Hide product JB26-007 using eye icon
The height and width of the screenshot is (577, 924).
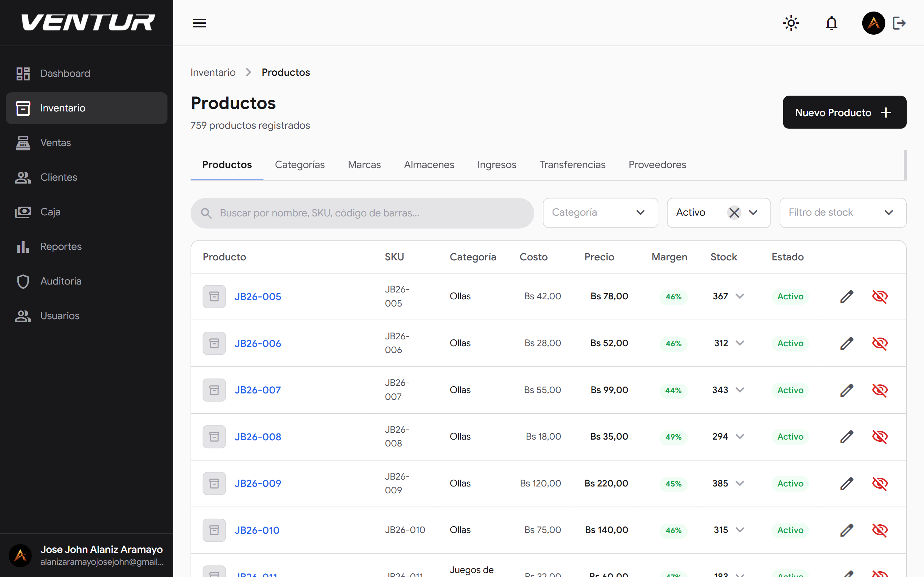(880, 390)
